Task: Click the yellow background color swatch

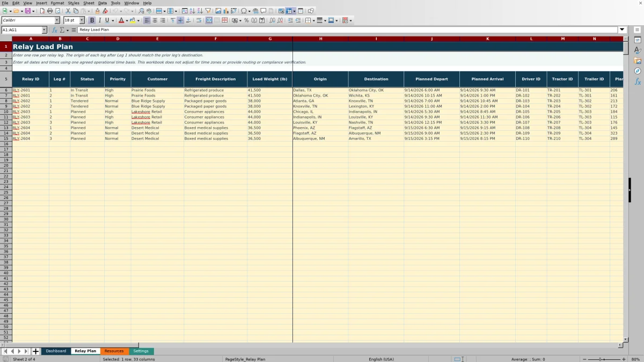Action: (133, 20)
